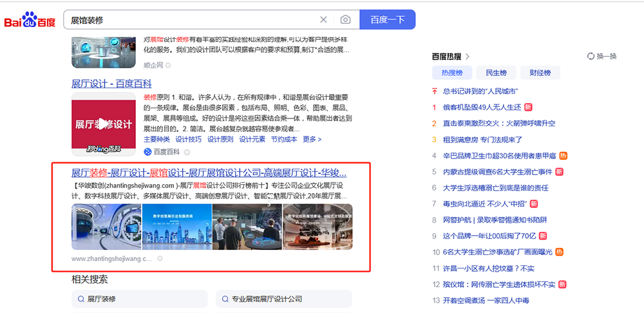Click the Baidu logo
This screenshot has width=644, height=313.
(x=30, y=20)
